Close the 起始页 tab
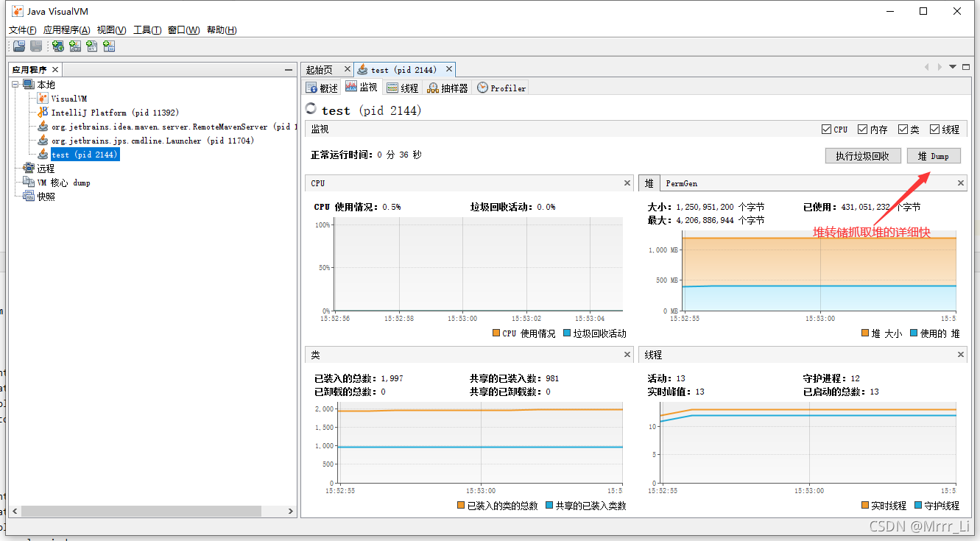Viewport: 980px width, 541px height. [x=348, y=69]
